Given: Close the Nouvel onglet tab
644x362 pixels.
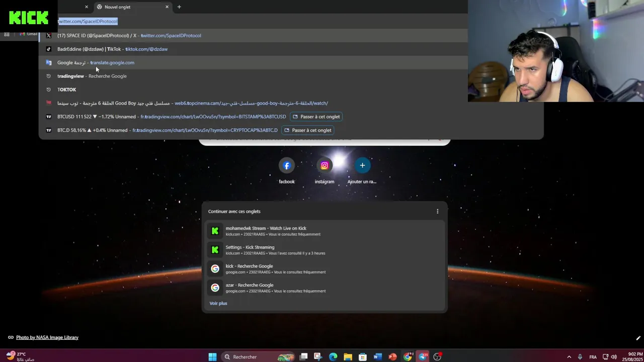Looking at the screenshot, I should [x=167, y=7].
